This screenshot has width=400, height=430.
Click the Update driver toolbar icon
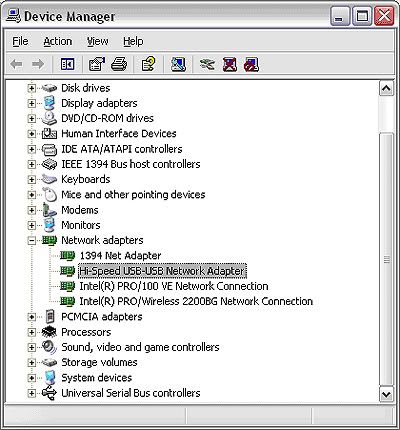click(207, 64)
